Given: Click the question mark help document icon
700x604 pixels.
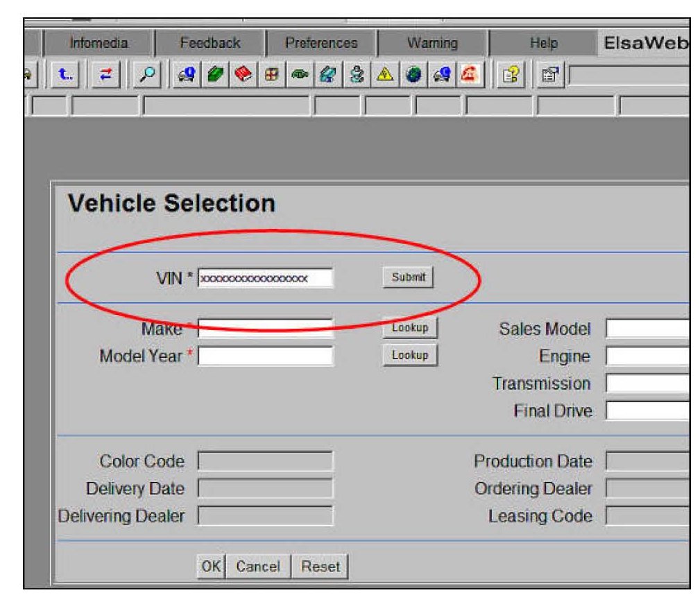Looking at the screenshot, I should (509, 74).
